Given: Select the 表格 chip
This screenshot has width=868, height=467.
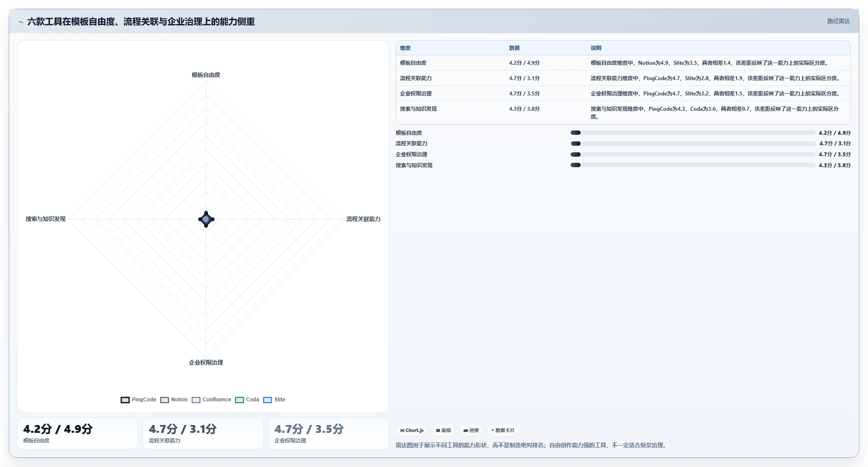Looking at the screenshot, I should (443, 430).
